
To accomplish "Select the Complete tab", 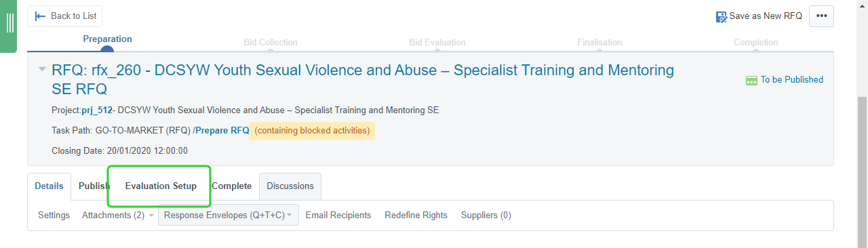I will click(231, 186).
